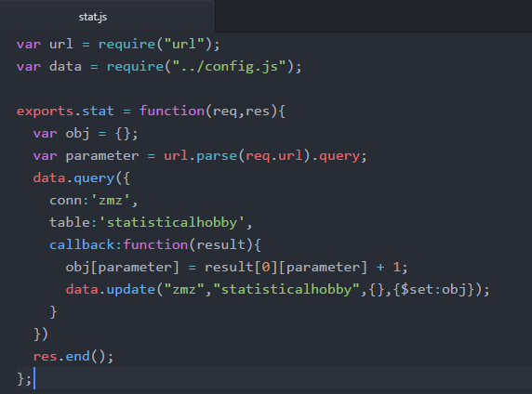The width and height of the screenshot is (532, 394).
Task: Click the data.update("zmz"...) call line
Action: click(x=277, y=290)
